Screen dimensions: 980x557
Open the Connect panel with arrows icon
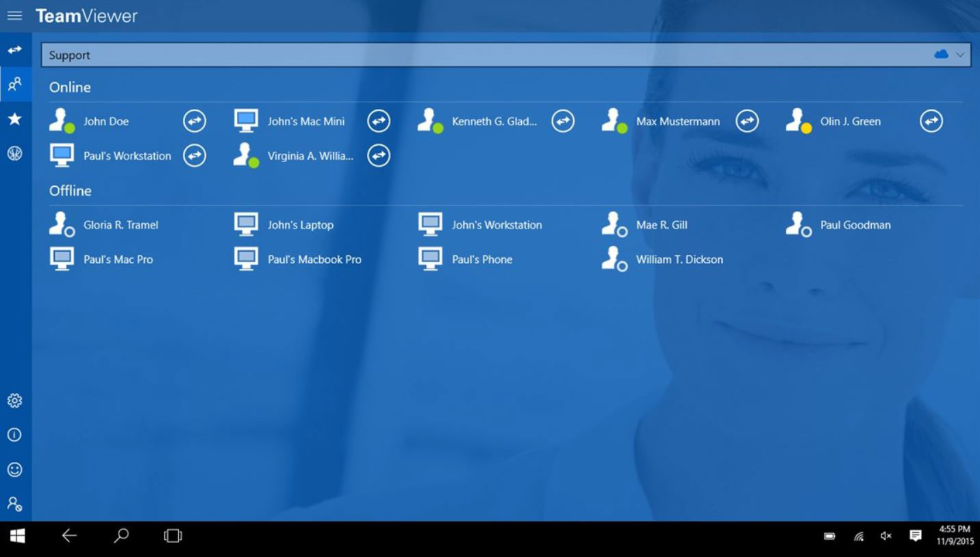tap(14, 50)
